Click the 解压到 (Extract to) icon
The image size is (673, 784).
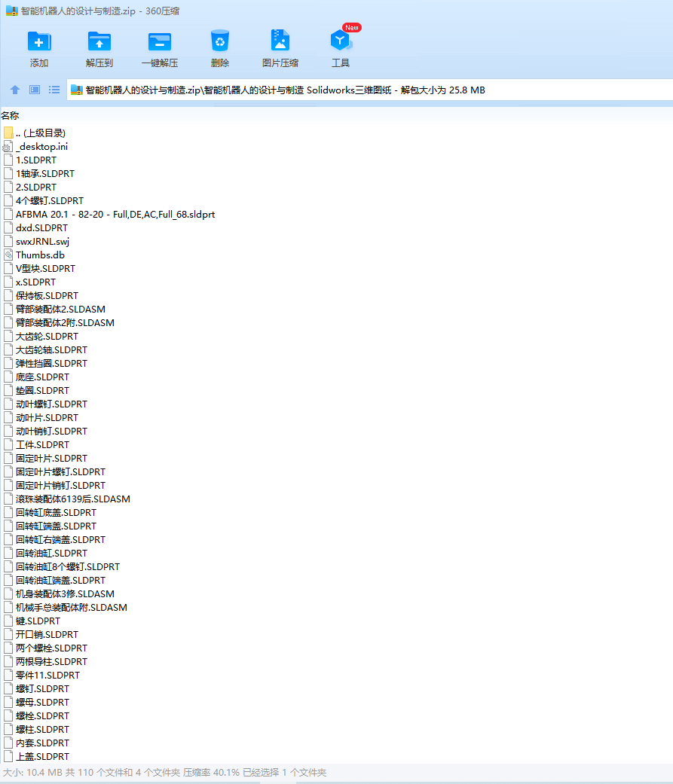click(99, 41)
